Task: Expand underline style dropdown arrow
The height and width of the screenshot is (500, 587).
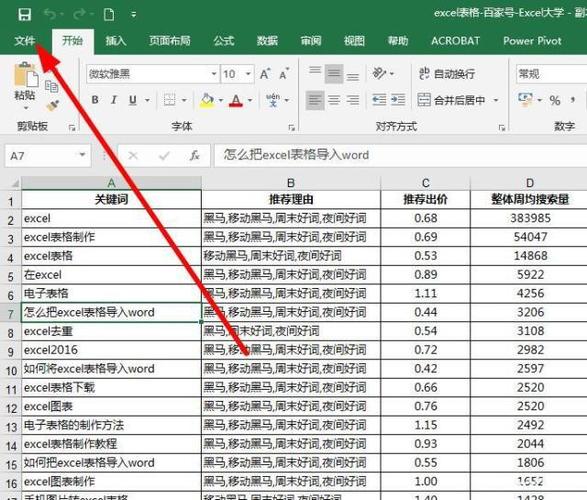Action: pos(147,100)
